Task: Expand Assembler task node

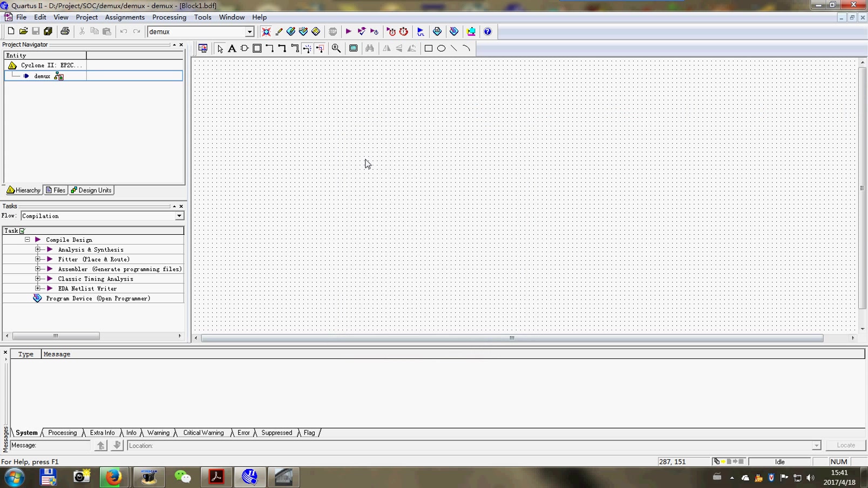Action: click(38, 269)
